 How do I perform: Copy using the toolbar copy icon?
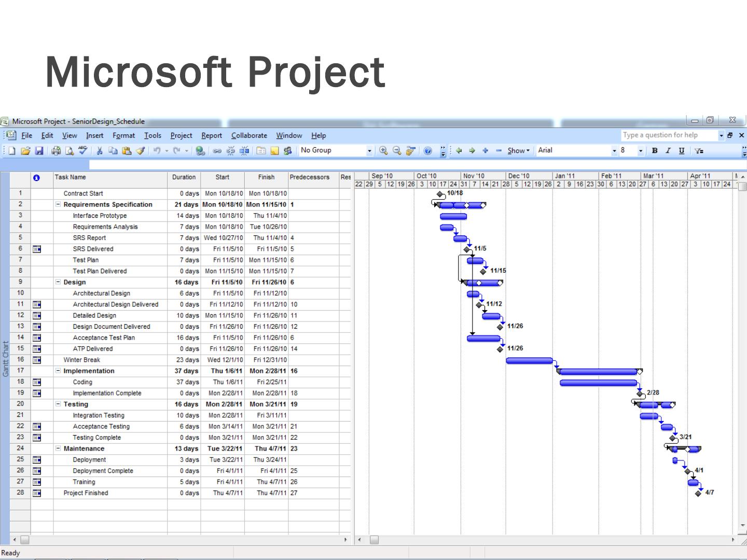click(x=113, y=151)
